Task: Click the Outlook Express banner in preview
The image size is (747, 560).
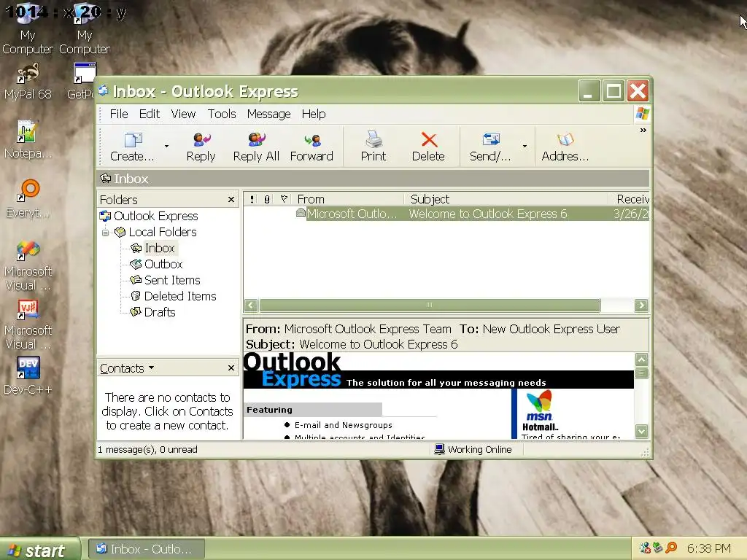Action: (x=438, y=370)
